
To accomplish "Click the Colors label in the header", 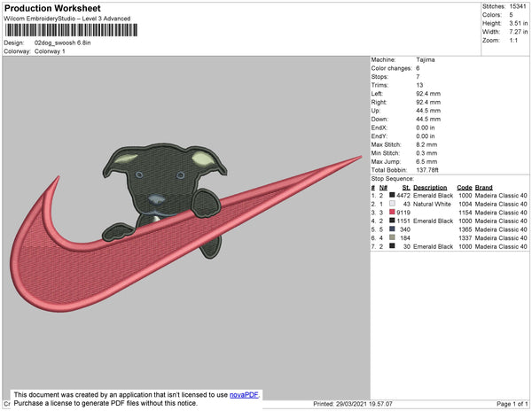I will point(492,15).
